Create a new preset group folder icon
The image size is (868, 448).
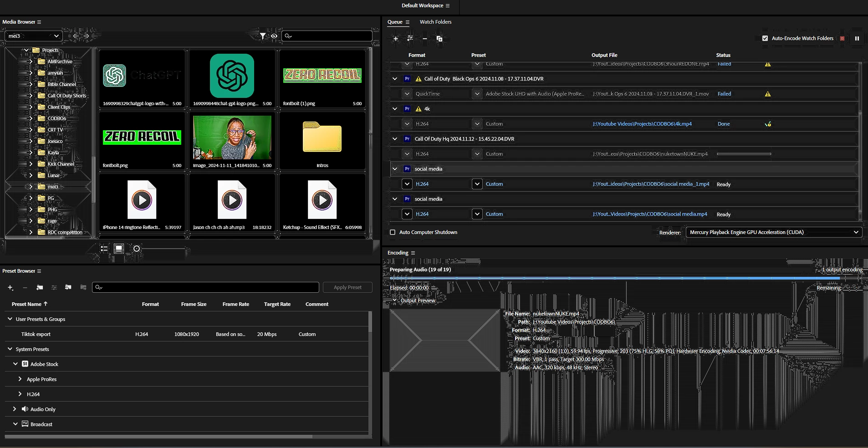click(40, 287)
